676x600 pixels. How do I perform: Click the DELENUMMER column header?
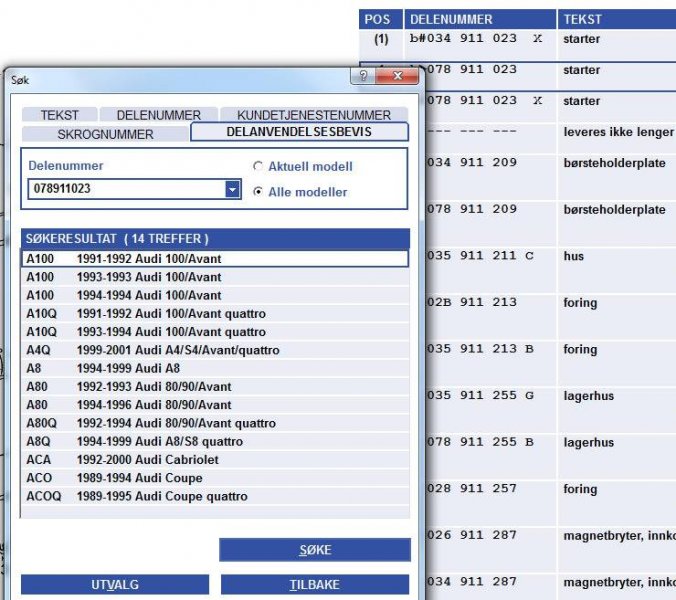[458, 19]
